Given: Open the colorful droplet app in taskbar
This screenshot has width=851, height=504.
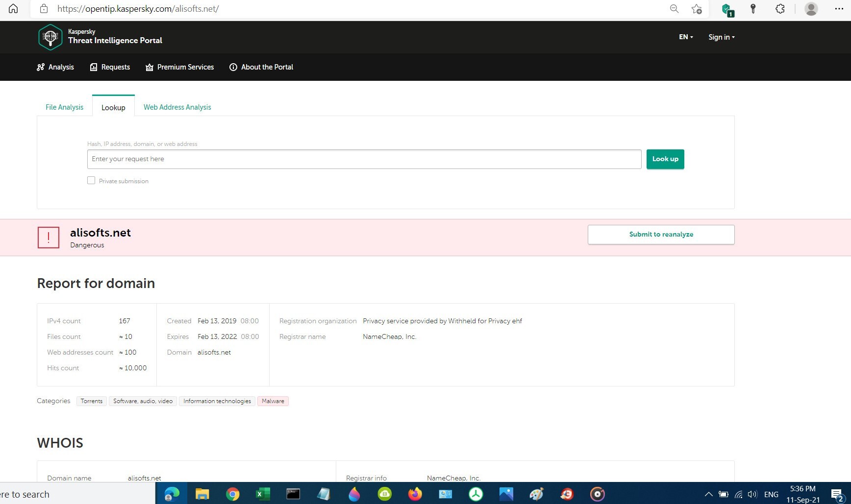Looking at the screenshot, I should pyautogui.click(x=354, y=494).
